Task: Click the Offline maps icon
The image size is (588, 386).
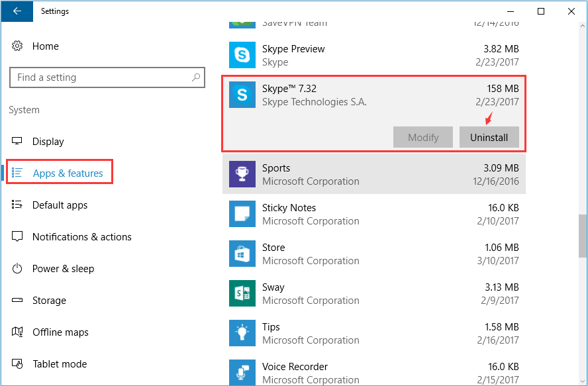Action: [17, 332]
